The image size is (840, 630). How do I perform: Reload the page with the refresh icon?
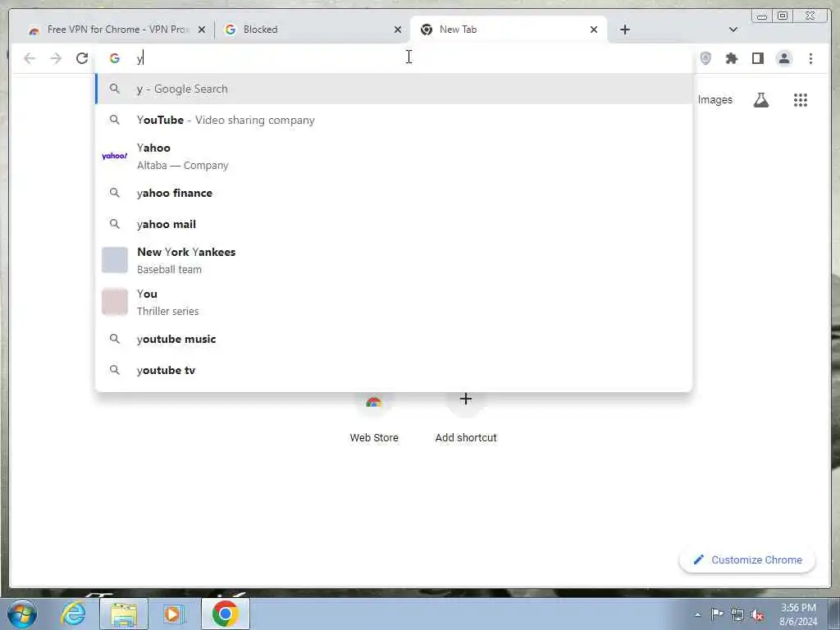(82, 58)
